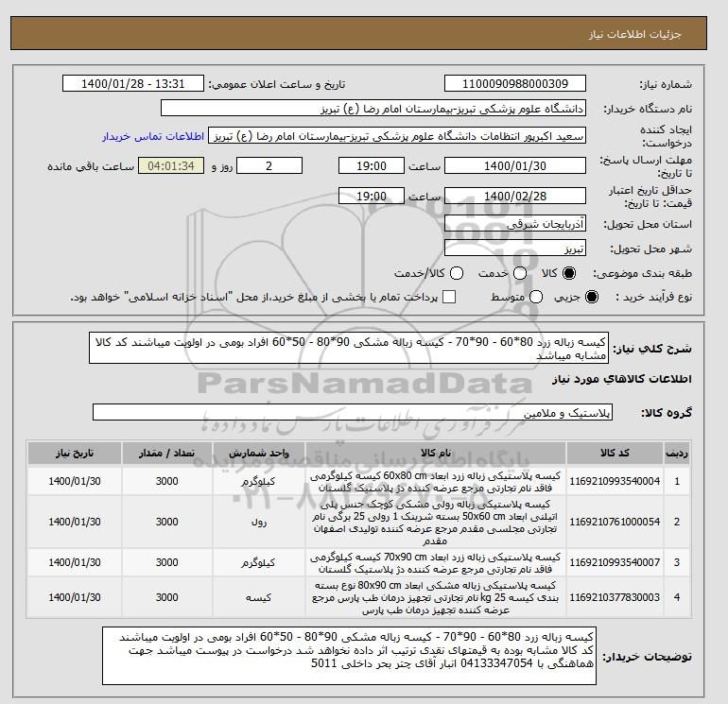Click the کیلوگرم unit cell in row 1
728x704 pixels.
259,482
